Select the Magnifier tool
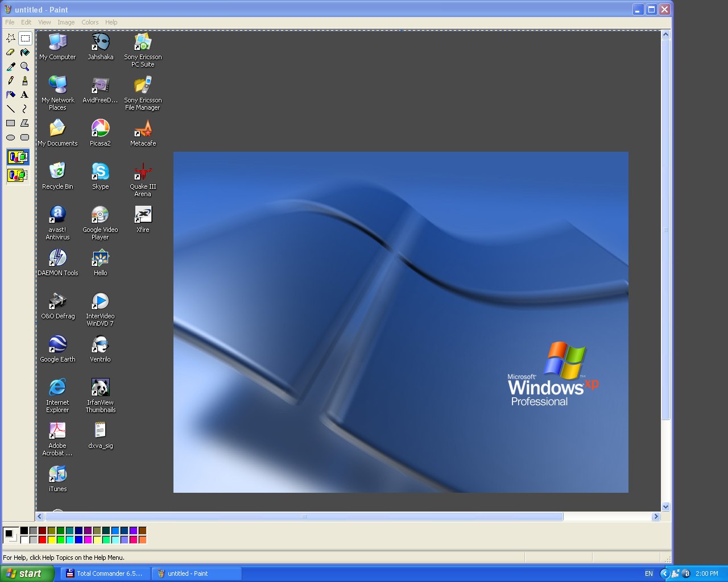 click(x=25, y=66)
